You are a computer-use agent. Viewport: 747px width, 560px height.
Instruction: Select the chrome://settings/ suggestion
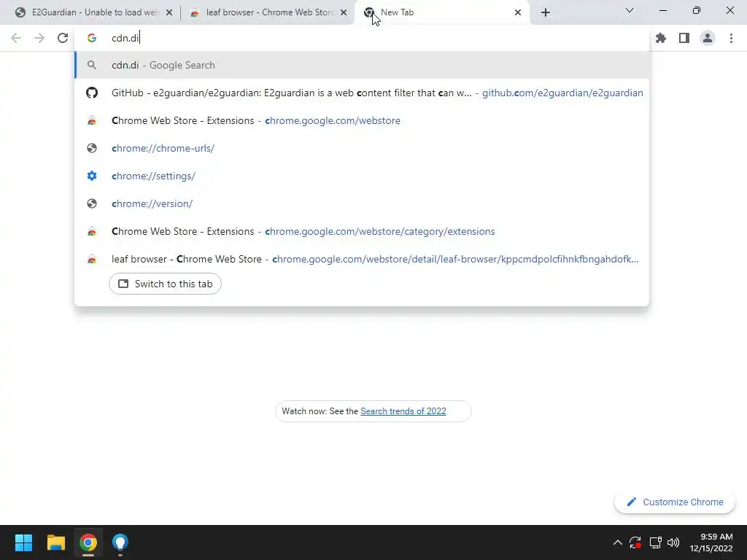pos(362,176)
